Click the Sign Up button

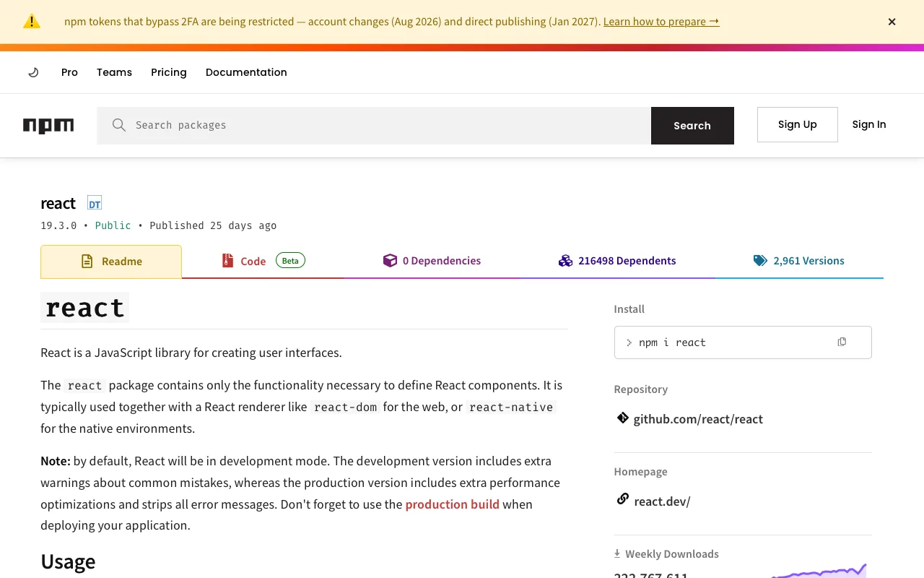pyautogui.click(x=798, y=124)
